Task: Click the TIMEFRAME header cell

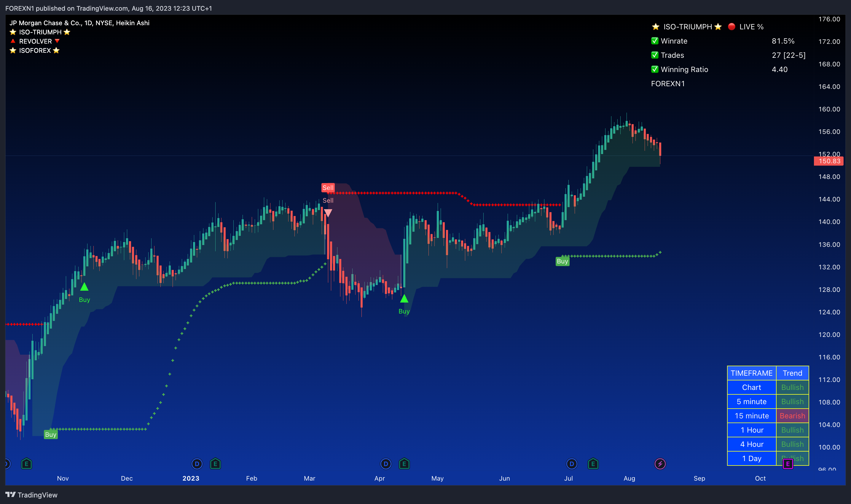Action: coord(751,373)
